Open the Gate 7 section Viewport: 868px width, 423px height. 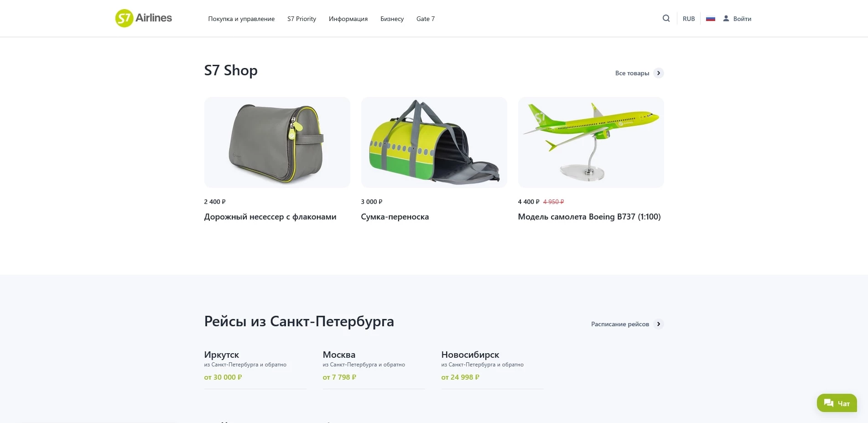coord(425,19)
